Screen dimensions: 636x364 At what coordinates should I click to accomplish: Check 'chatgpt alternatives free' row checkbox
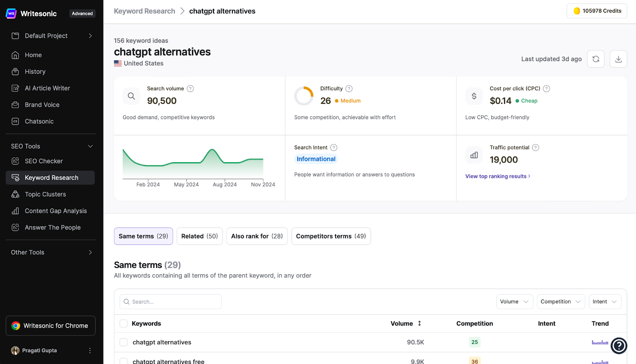tap(124, 361)
